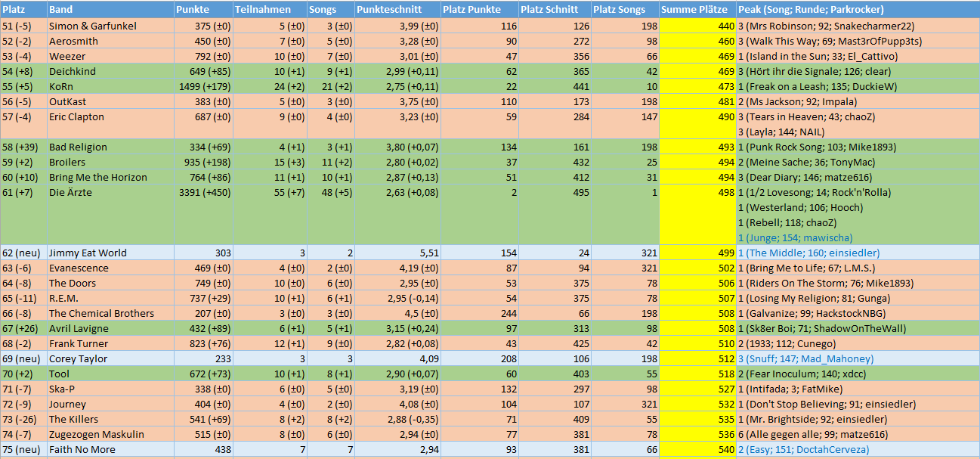Click the blue Peak entry 'Snuff'
This screenshot has height=459, width=980.
[x=805, y=358]
